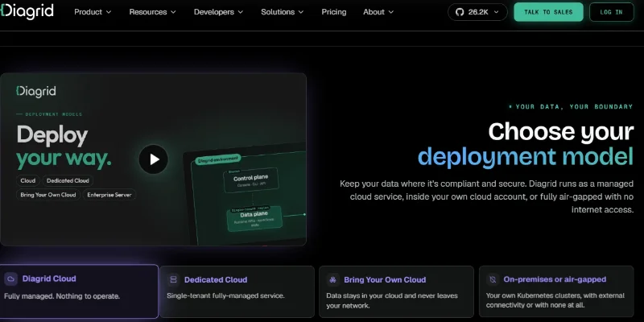This screenshot has width=644, height=322.
Task: Click the 'Deploy' headline in the video
Action: coord(52,135)
